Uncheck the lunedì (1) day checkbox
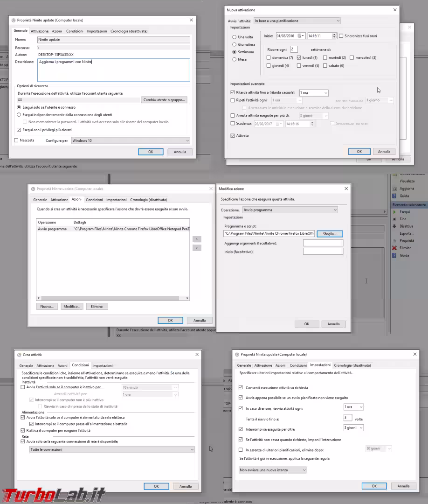The image size is (428, 504). 299,57
